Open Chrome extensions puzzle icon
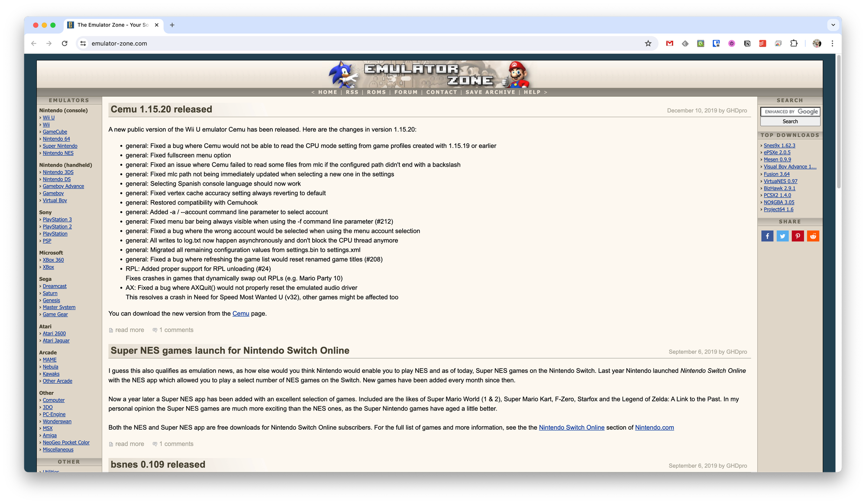 point(794,43)
